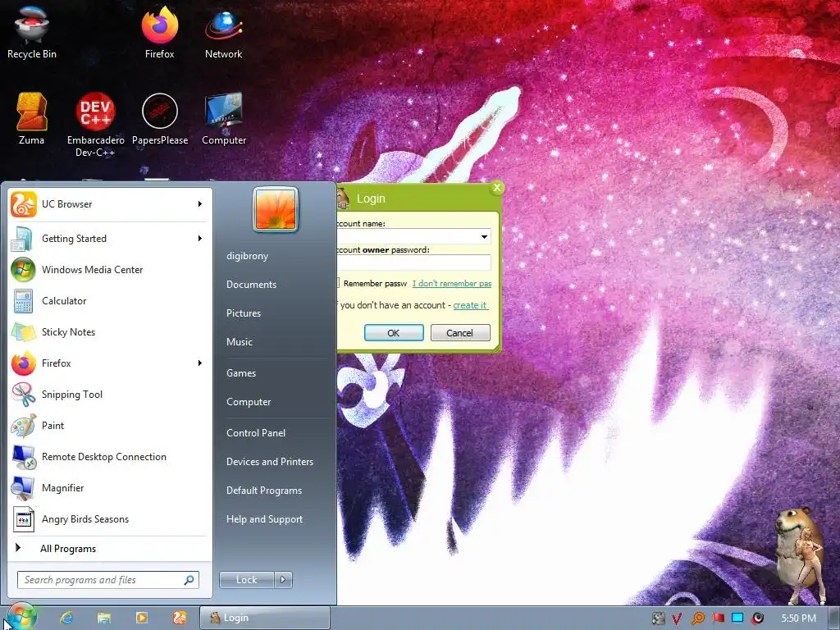Click the Lock button
Viewport: 840px width, 630px height.
[246, 580]
